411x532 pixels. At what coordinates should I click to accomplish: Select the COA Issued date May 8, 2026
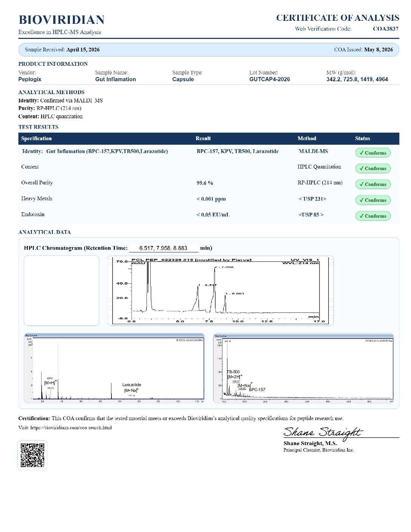pyautogui.click(x=379, y=49)
